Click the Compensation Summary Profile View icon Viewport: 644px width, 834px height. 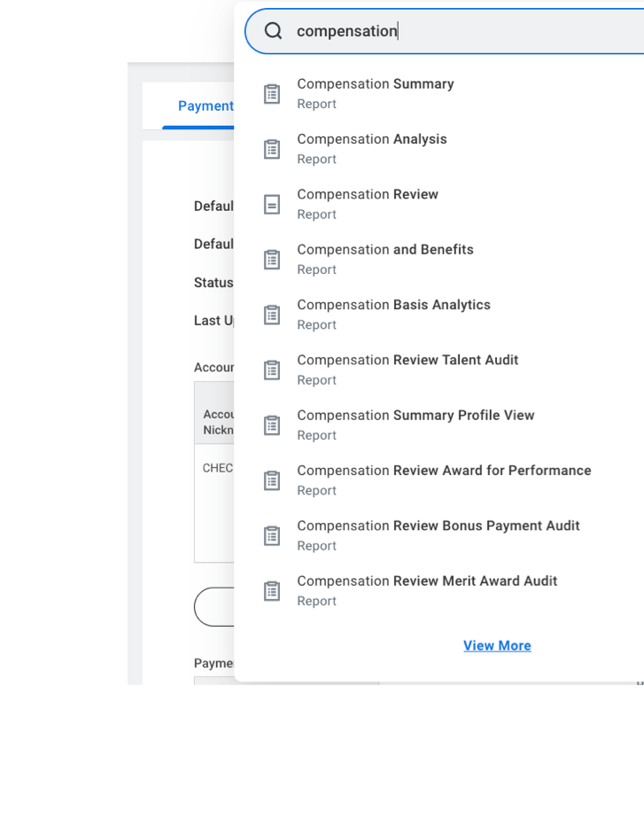pyautogui.click(x=272, y=425)
